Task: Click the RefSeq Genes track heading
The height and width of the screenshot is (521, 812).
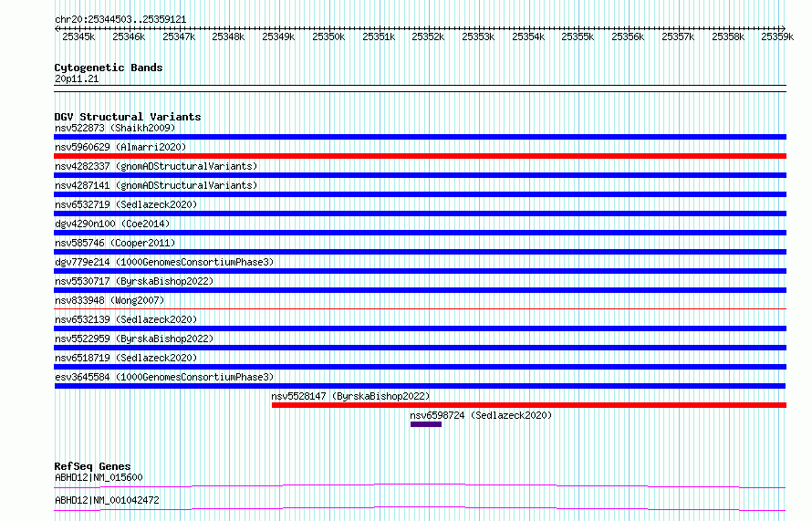Action: tap(92, 466)
